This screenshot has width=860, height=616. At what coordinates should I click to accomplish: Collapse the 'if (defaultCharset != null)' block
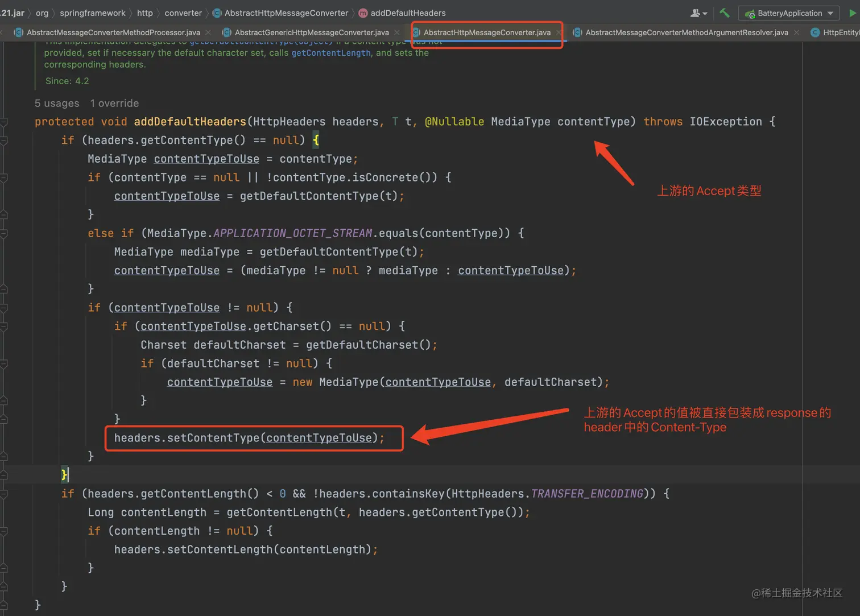[4, 363]
